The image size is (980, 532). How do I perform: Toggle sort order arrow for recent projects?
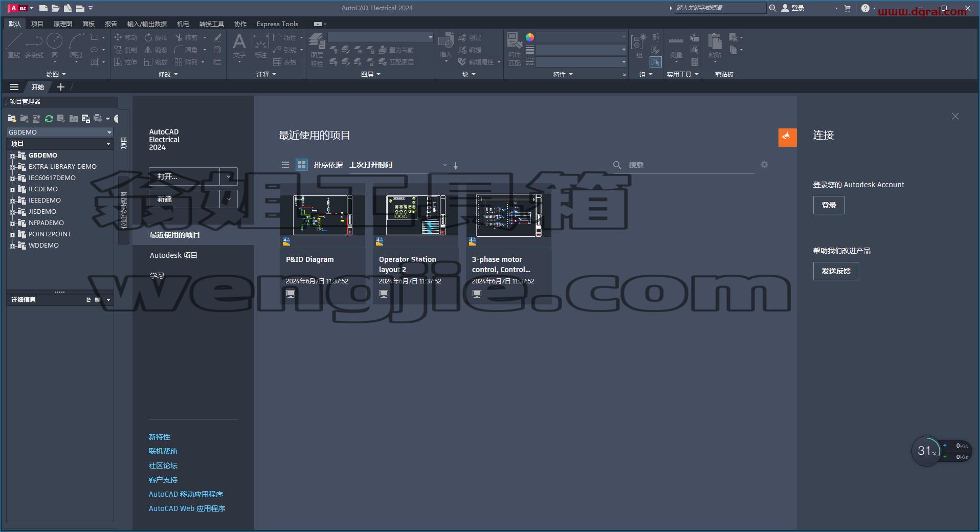pyautogui.click(x=456, y=165)
